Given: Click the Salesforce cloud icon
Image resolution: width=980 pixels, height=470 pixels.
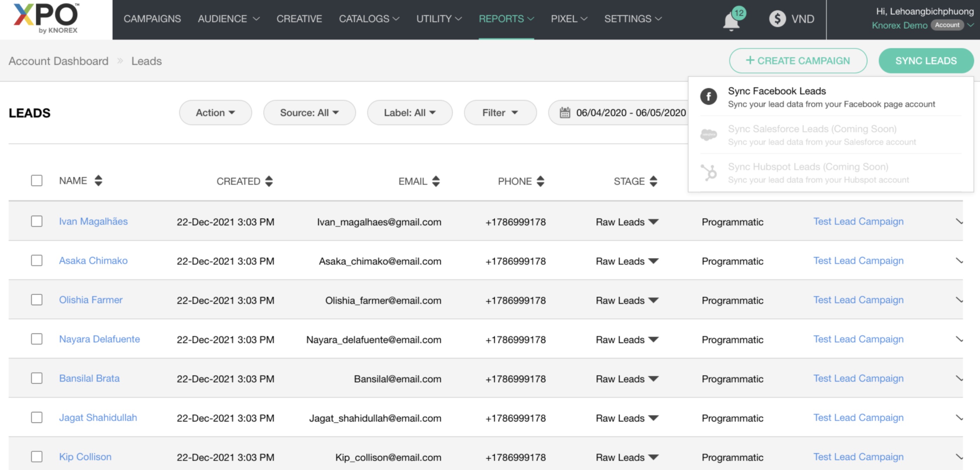Looking at the screenshot, I should pyautogui.click(x=709, y=134).
